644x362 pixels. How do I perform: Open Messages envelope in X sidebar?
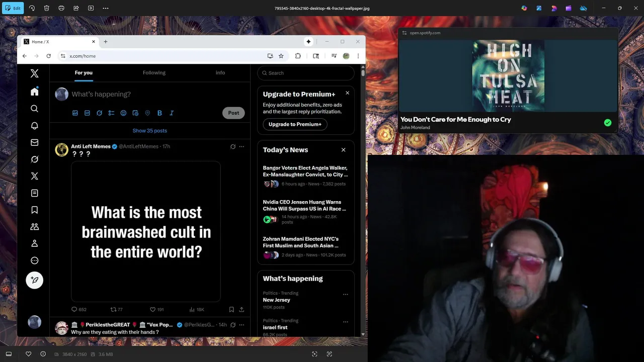(x=34, y=142)
